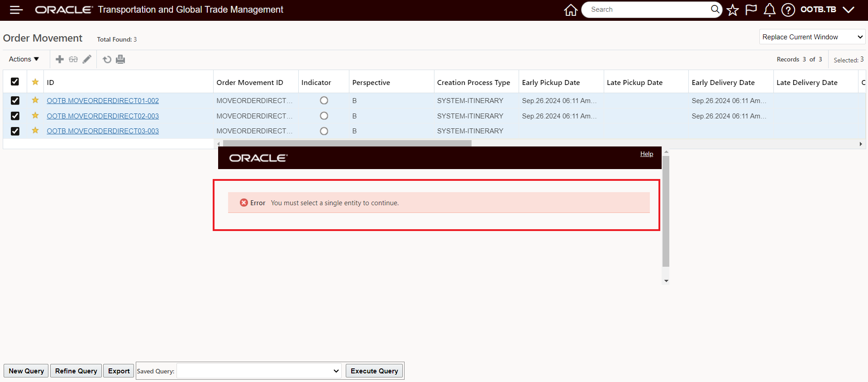Open the flag watchlist icon
The width and height of the screenshot is (868, 382).
[x=751, y=9]
